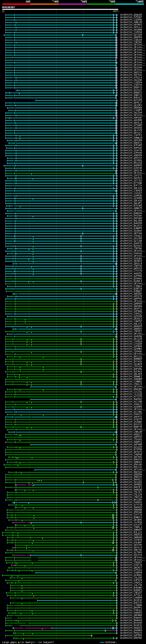The height and width of the screenshot is (644, 146).
Task: Click the UniRef100_Q0CSY4 hit label
Action: tap(131, 555)
